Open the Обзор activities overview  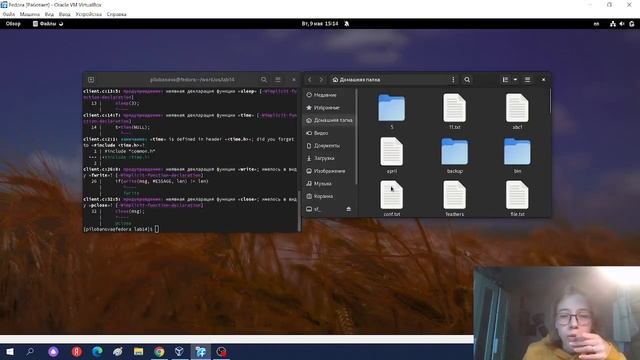point(13,24)
